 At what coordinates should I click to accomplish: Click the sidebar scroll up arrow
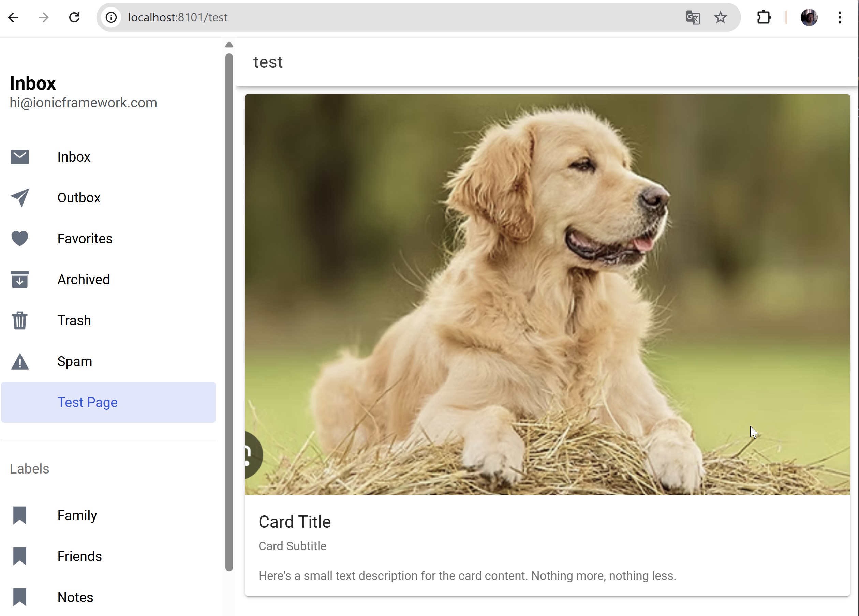coord(229,45)
